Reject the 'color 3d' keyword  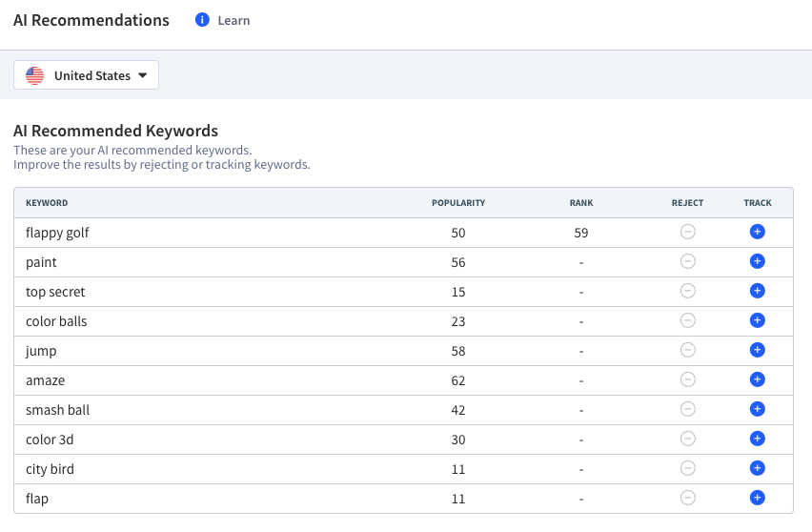coord(688,439)
